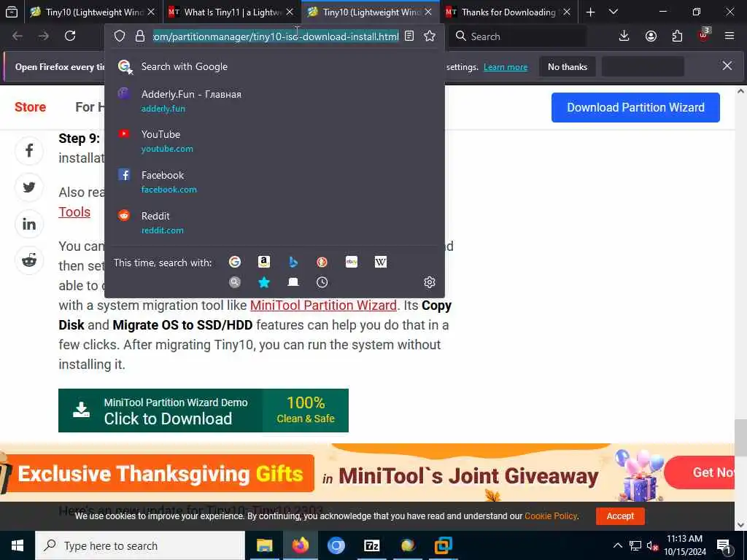Choose Search with Google suggestion
This screenshot has width=747, height=560.
coord(274,66)
